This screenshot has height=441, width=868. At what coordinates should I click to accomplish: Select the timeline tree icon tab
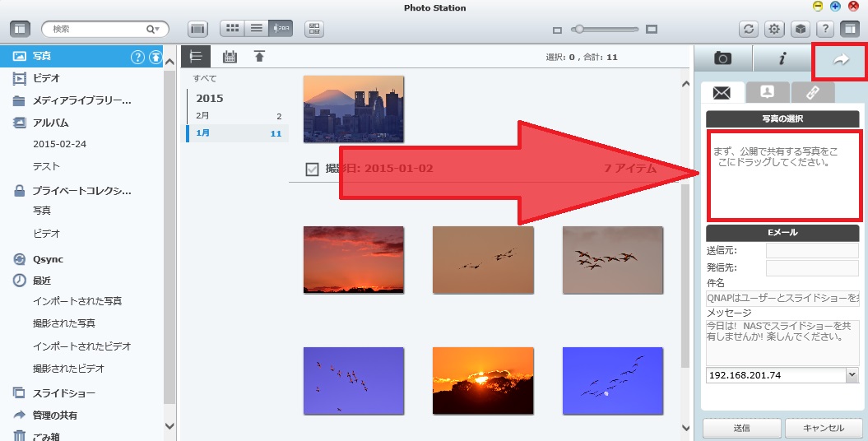[x=196, y=57]
